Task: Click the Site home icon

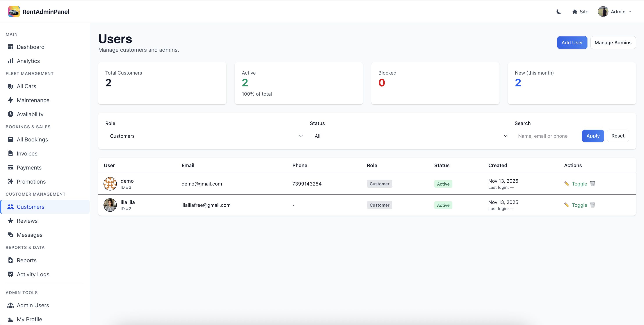Action: (575, 11)
